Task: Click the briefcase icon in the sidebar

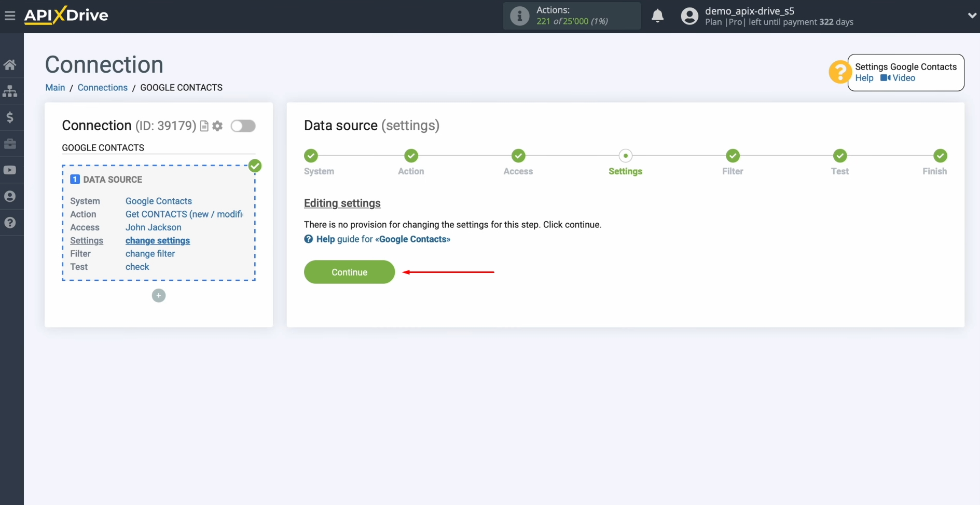Action: (x=10, y=144)
